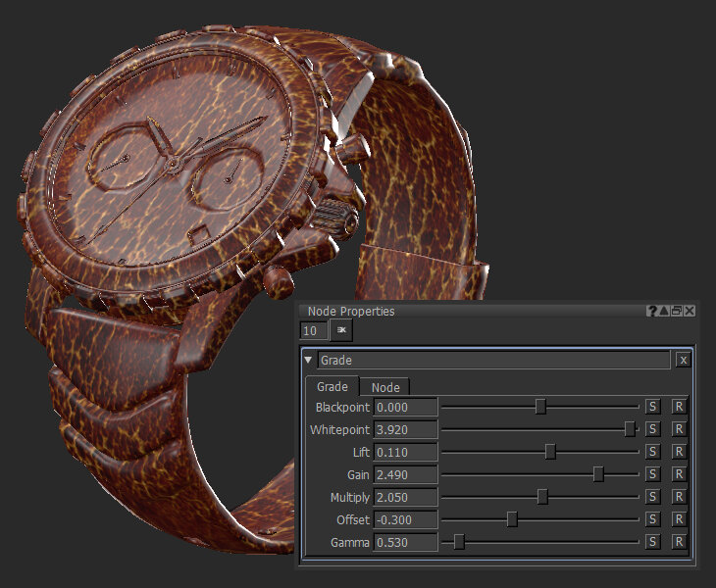Click the Grade node name text field
The image size is (716, 588).
tap(490, 361)
